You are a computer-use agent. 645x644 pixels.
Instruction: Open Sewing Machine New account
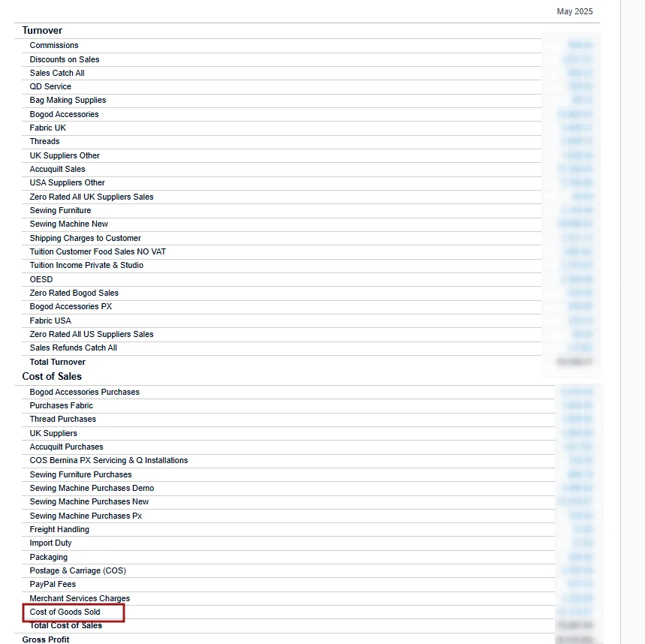tap(68, 224)
